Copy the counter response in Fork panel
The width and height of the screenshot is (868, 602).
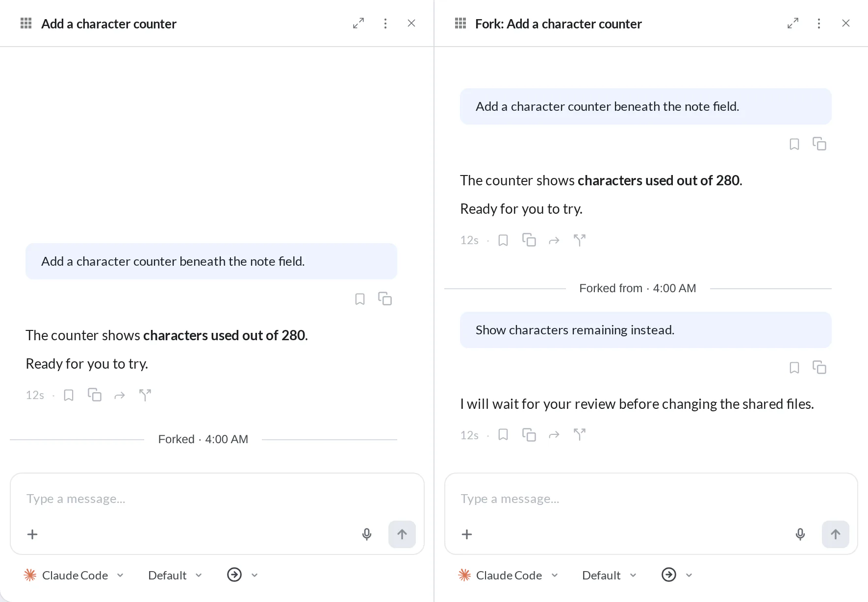pyautogui.click(x=529, y=240)
